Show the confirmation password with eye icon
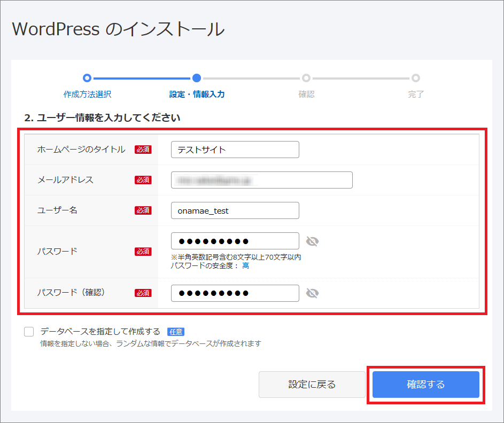 pyautogui.click(x=312, y=293)
